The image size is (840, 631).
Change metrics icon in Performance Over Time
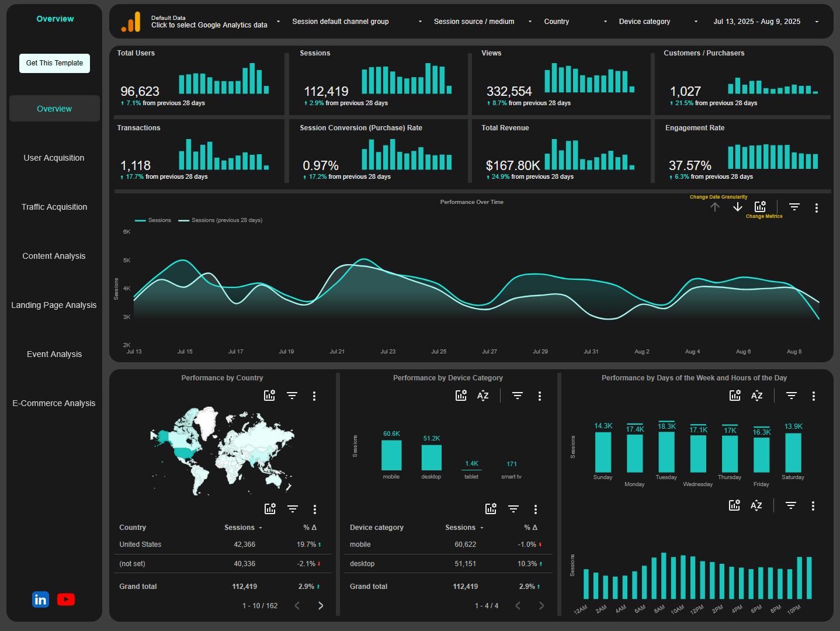point(760,207)
